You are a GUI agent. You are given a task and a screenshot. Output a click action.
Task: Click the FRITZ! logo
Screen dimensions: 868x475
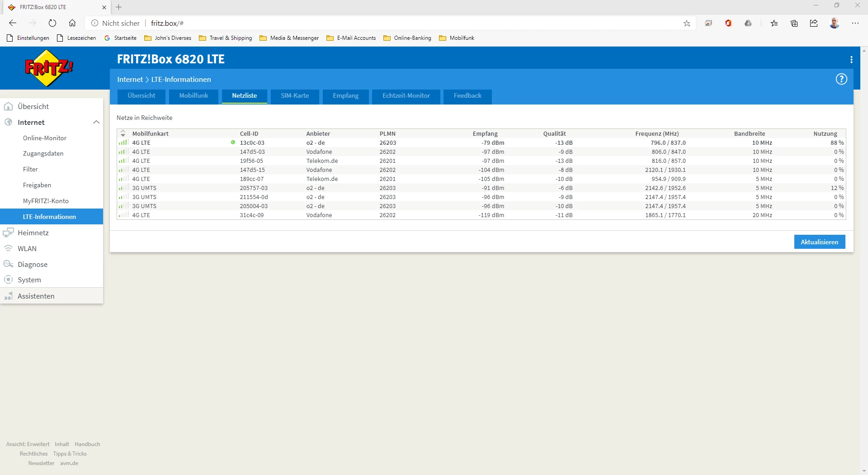click(48, 68)
